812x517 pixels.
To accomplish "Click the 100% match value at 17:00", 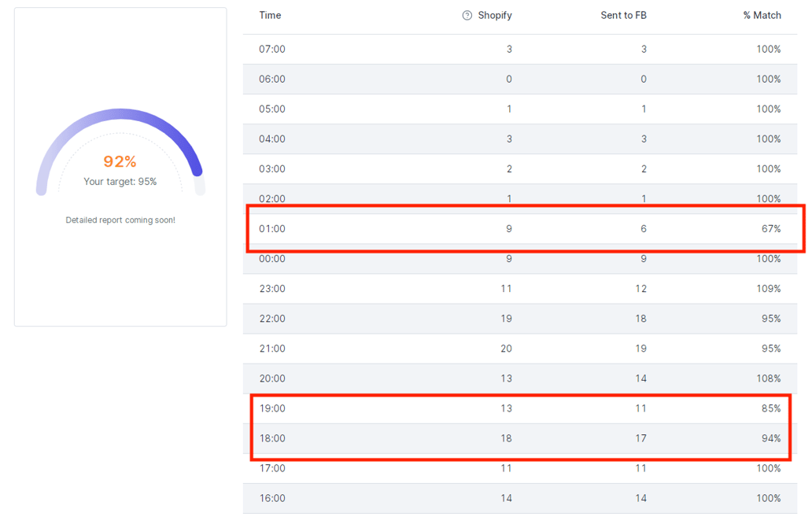I will click(x=769, y=468).
